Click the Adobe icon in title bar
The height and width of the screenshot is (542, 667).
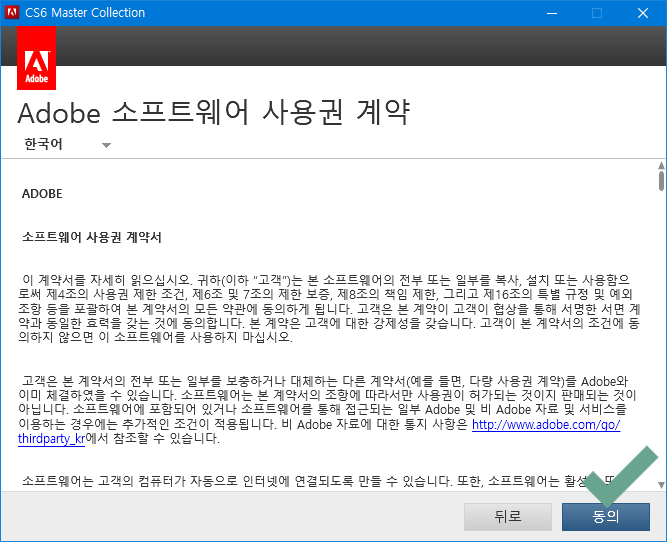[11, 12]
